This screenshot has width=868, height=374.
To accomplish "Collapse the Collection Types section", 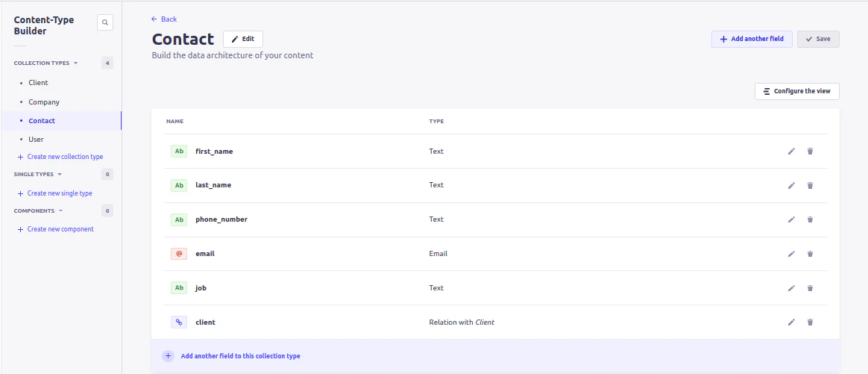I will [x=75, y=63].
